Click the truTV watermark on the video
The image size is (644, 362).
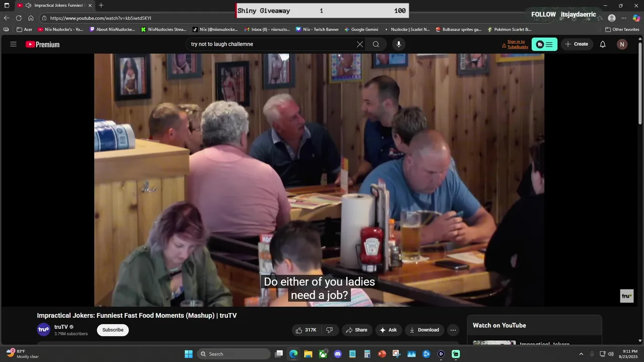point(626,296)
